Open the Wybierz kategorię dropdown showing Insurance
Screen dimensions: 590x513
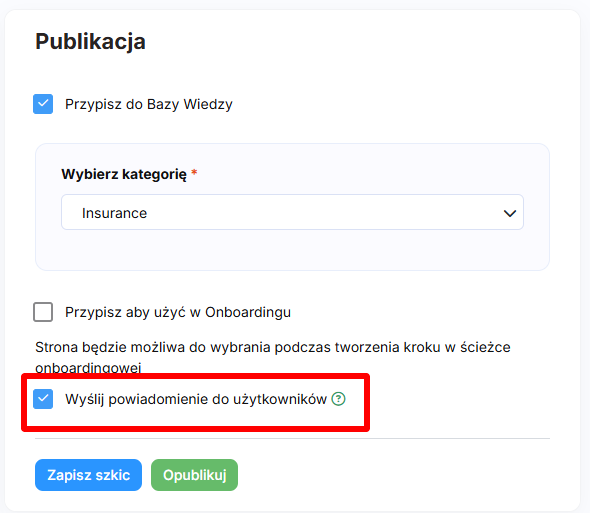[292, 212]
